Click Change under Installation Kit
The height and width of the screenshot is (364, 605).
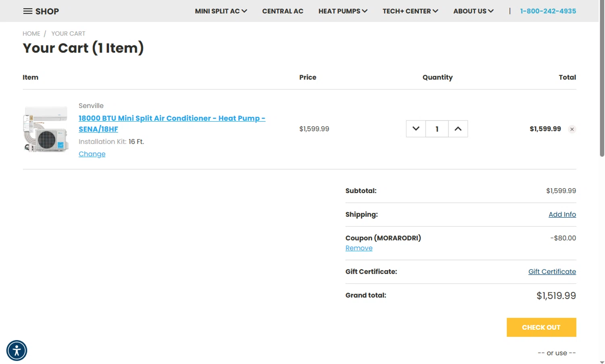click(92, 154)
